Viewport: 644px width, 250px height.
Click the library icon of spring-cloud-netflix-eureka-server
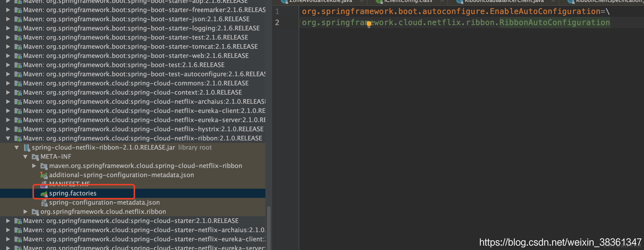pos(18,120)
